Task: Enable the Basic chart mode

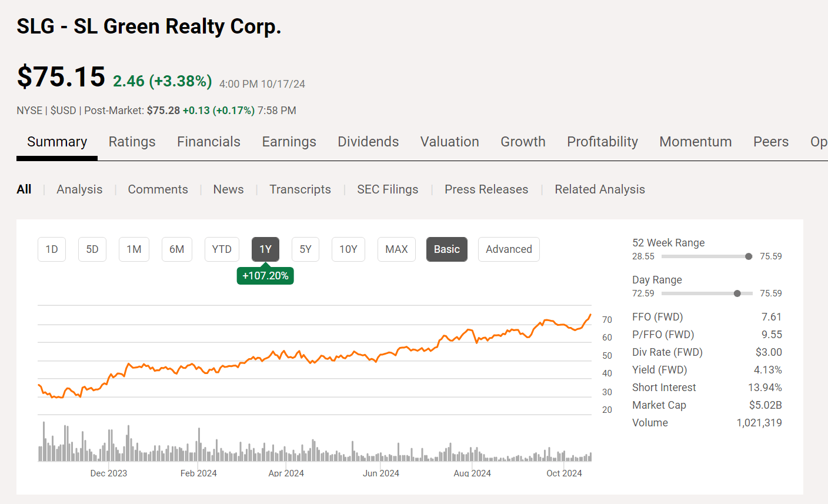Action: point(446,249)
